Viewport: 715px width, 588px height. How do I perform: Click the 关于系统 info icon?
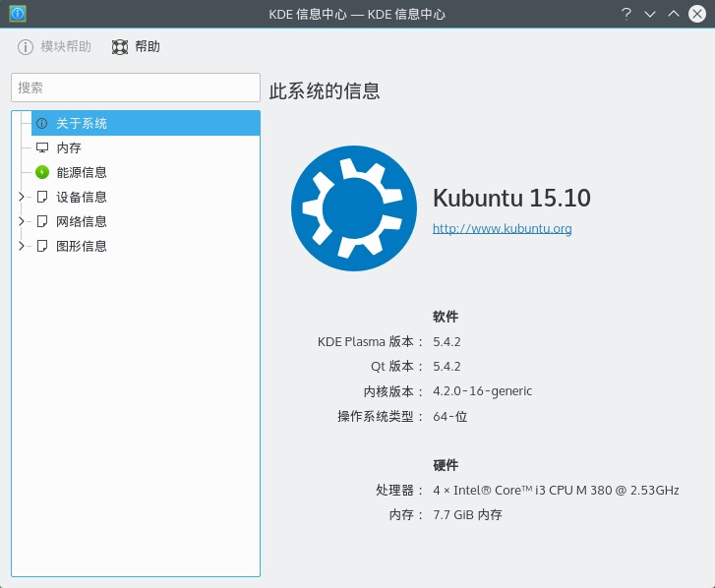click(42, 124)
